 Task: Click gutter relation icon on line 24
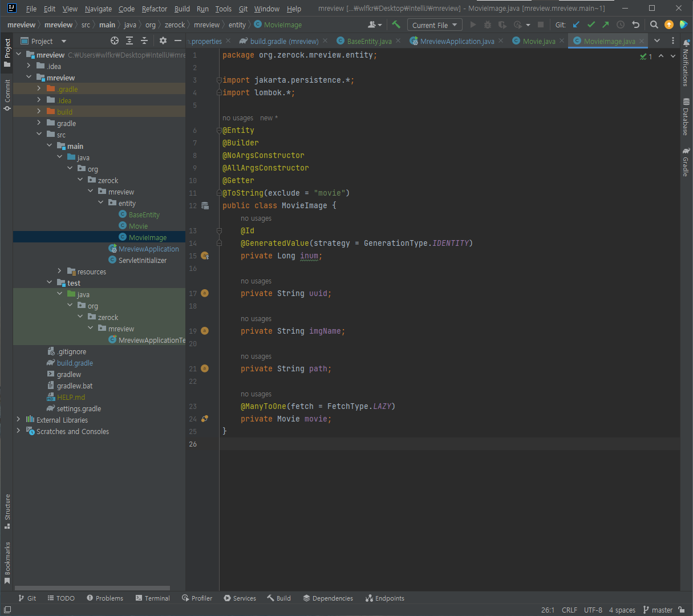pos(205,419)
